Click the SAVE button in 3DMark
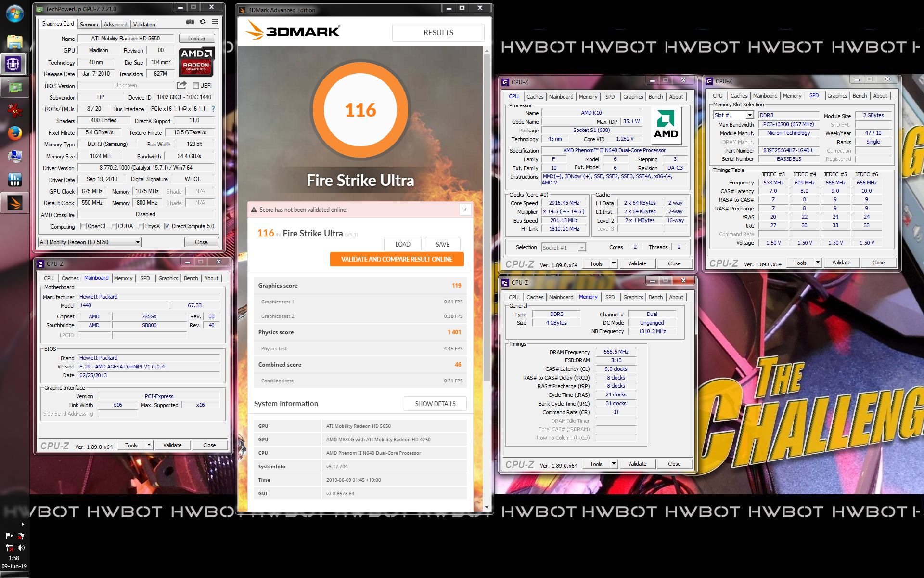 coord(442,244)
